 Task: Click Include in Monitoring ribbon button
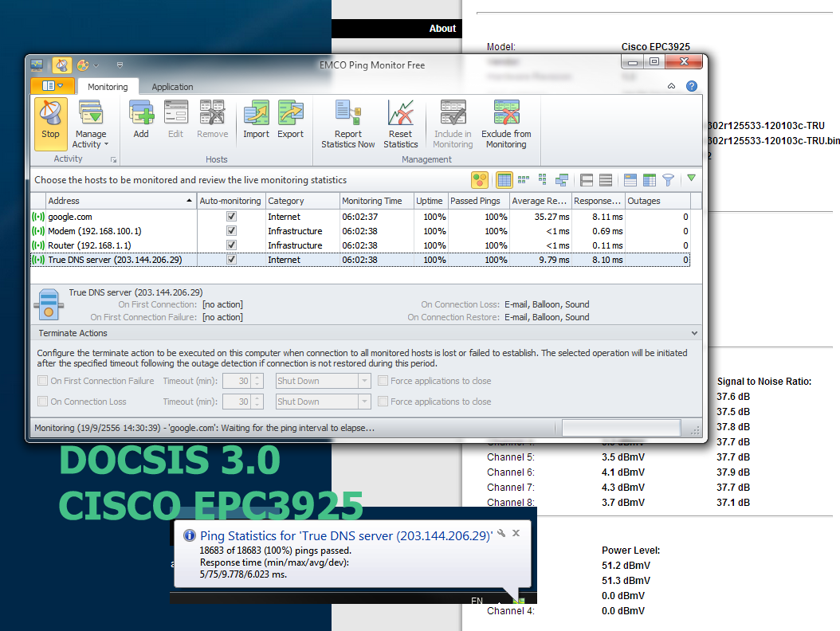[x=453, y=124]
